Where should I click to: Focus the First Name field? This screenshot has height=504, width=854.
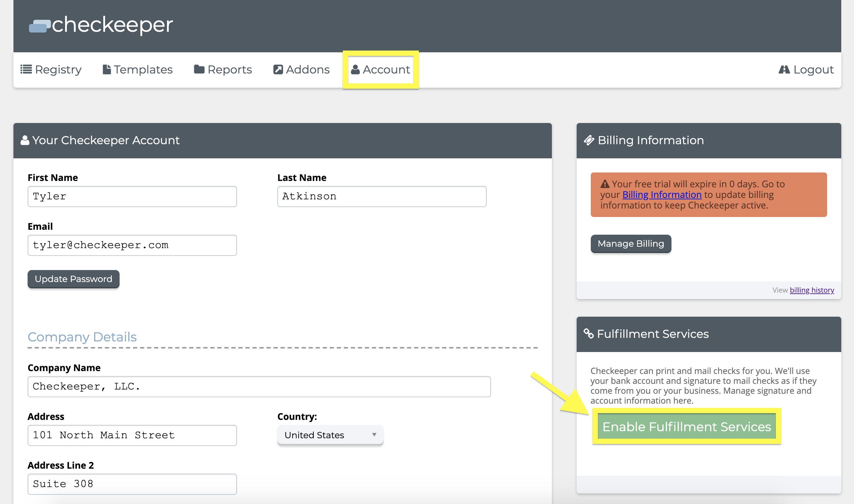132,197
